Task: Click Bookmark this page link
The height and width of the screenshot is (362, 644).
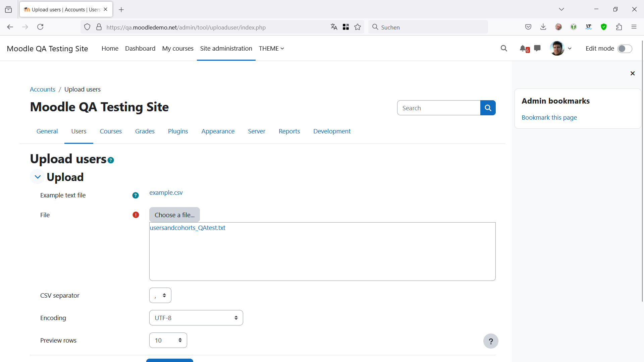Action: (x=549, y=118)
